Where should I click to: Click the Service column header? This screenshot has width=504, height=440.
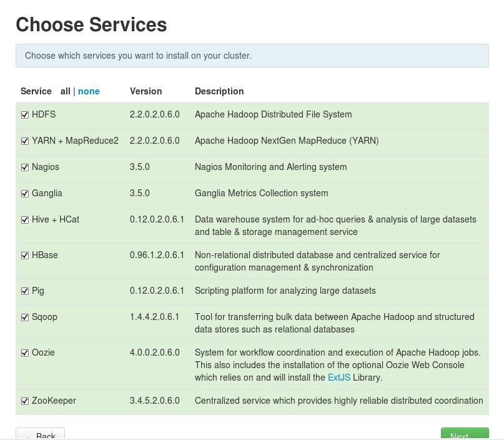coord(36,91)
